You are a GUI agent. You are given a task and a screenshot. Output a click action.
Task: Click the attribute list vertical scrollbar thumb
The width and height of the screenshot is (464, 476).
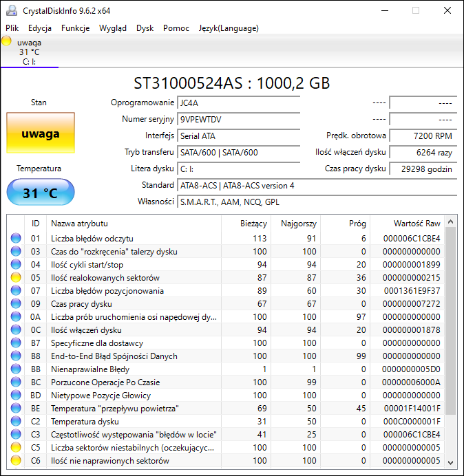tap(451, 321)
